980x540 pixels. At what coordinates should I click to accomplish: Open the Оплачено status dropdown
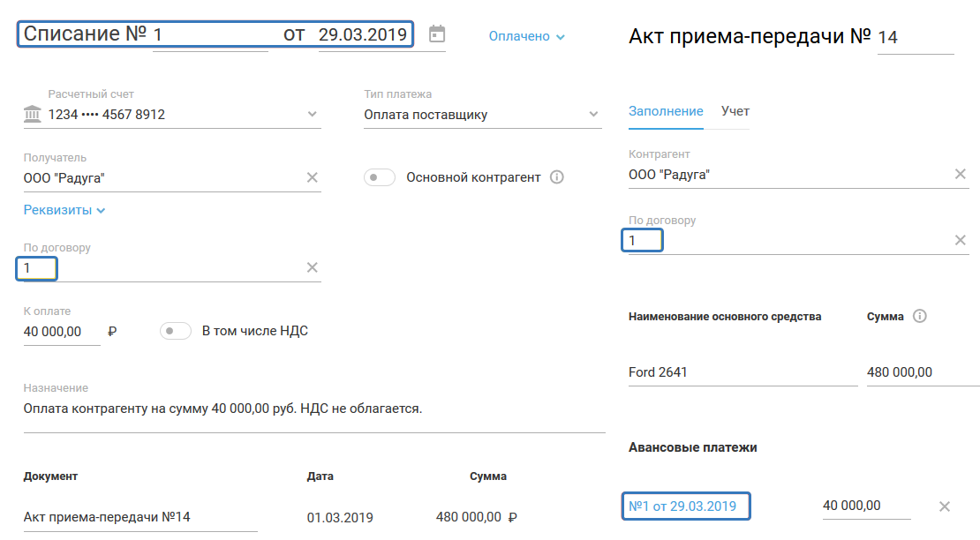527,37
